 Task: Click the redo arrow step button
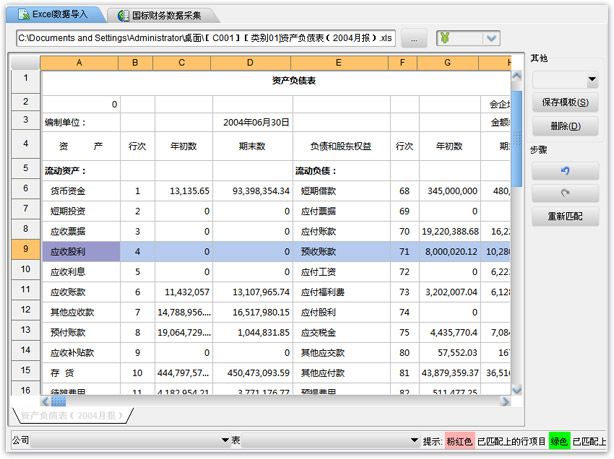pyautogui.click(x=565, y=193)
